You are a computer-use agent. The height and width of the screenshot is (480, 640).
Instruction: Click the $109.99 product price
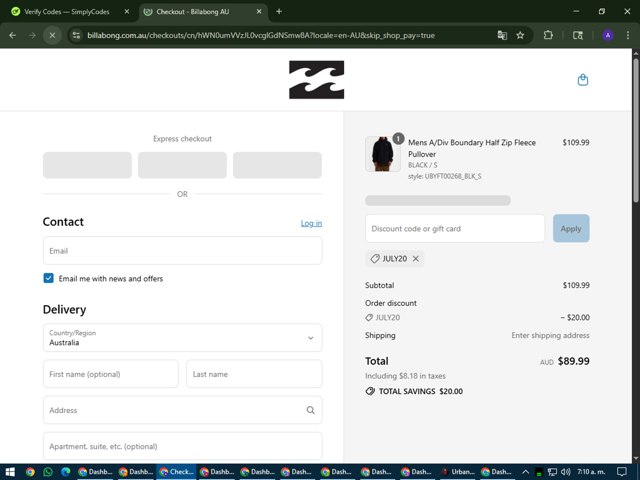(x=576, y=142)
